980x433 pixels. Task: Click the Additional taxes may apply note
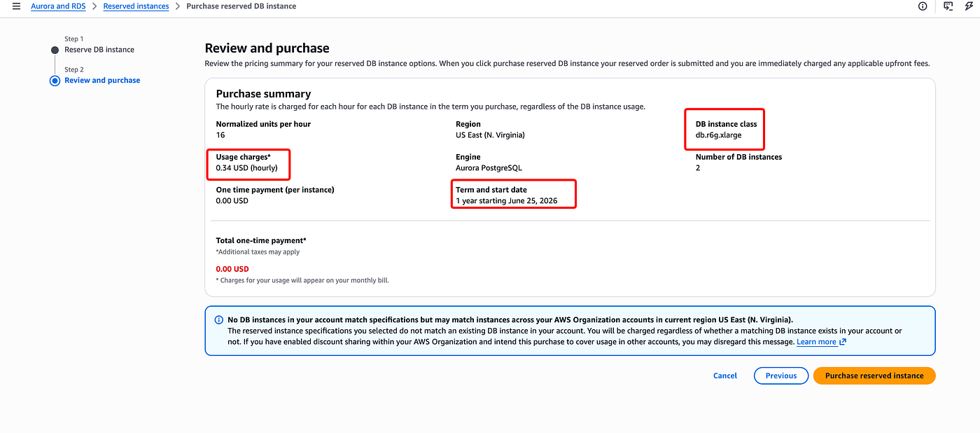pyautogui.click(x=258, y=252)
